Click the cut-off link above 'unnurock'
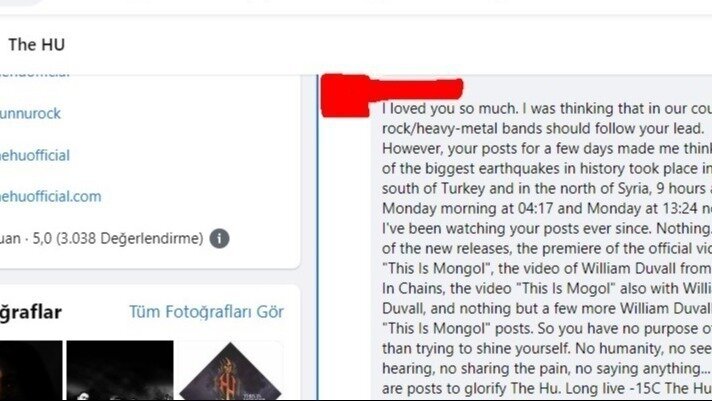 coord(35,74)
